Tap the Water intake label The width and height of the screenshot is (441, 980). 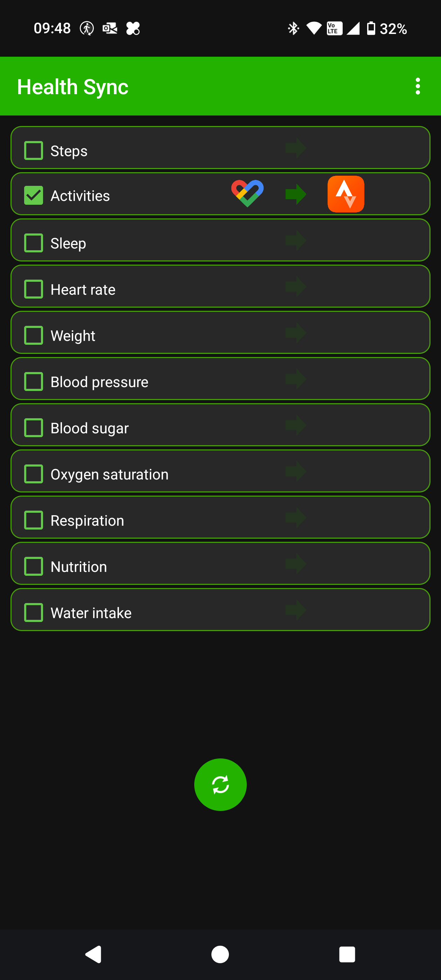(91, 613)
